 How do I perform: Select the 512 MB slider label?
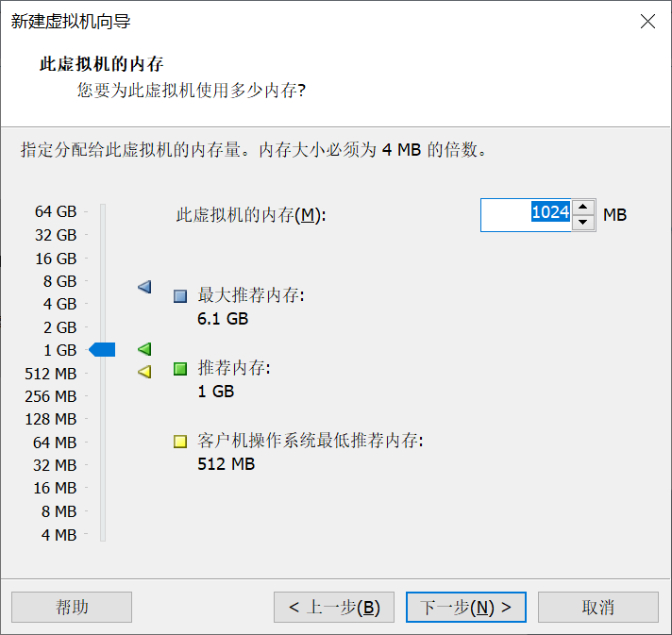click(x=51, y=374)
